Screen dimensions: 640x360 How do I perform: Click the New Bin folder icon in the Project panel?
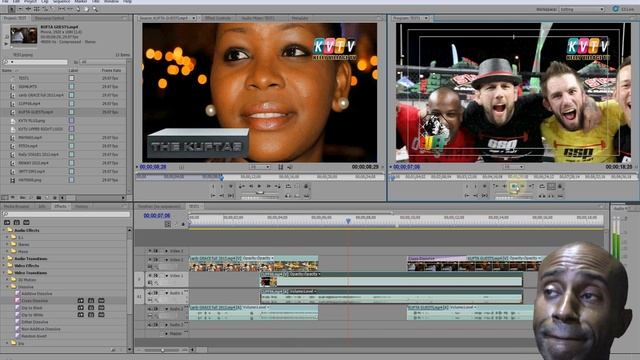pos(39,198)
